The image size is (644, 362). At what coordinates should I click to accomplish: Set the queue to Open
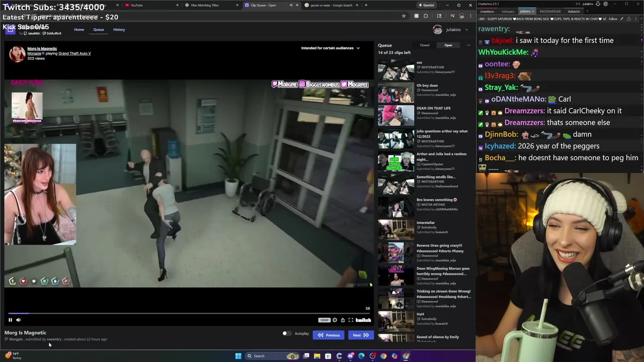coord(448,45)
